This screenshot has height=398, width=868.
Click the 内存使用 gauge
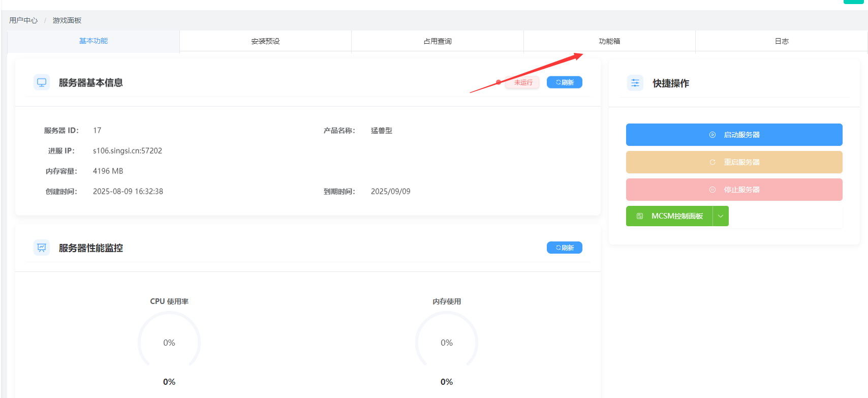(x=447, y=341)
